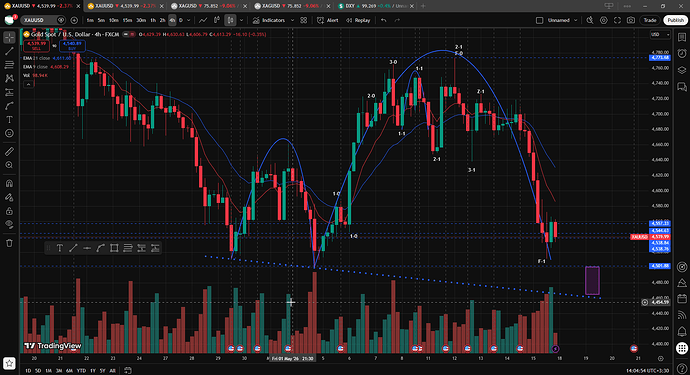Open the Trade panel button
690x375 pixels.
point(650,20)
